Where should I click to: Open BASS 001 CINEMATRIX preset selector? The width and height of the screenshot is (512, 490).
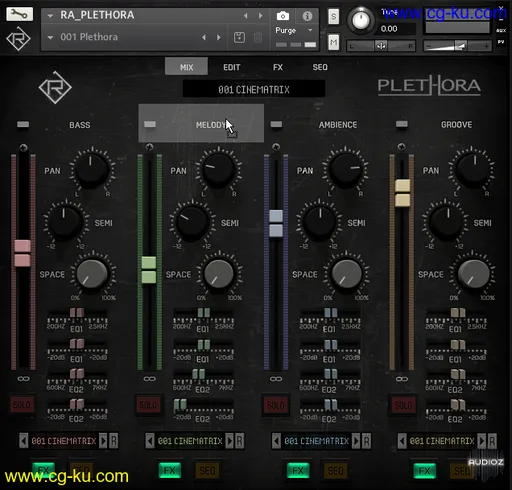coord(64,441)
